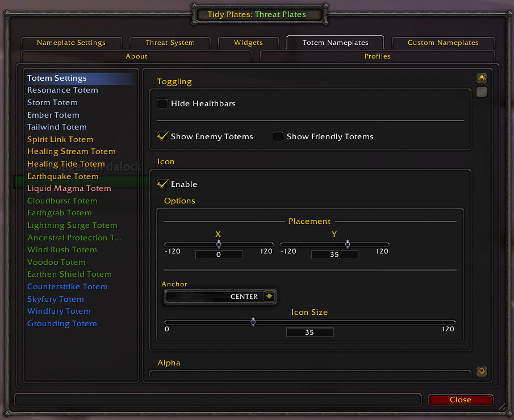Click the scrollbar thumb in settings panel

[482, 93]
